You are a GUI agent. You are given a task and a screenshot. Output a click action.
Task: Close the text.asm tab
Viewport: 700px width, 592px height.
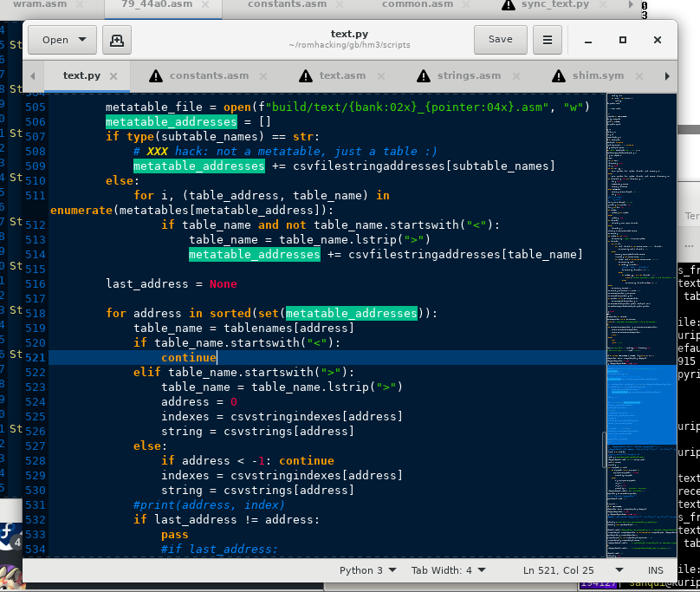click(x=381, y=76)
